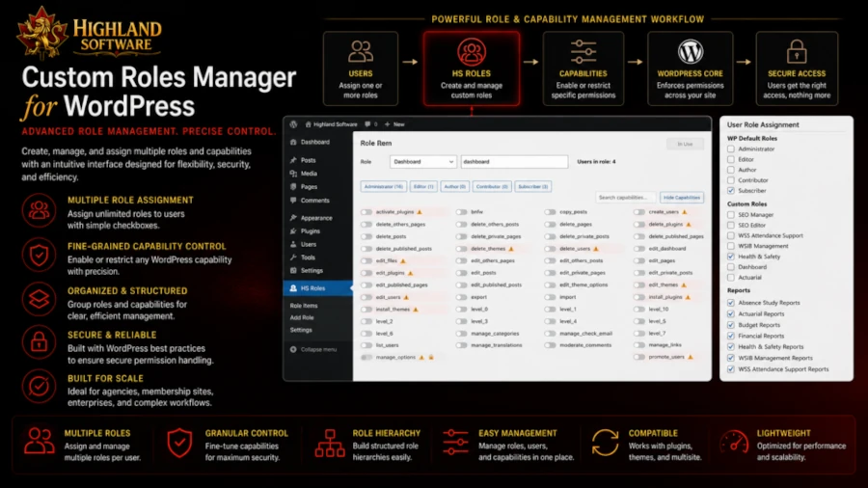This screenshot has width=868, height=488.
Task: Check the WSIB Management custom role box
Action: 731,246
